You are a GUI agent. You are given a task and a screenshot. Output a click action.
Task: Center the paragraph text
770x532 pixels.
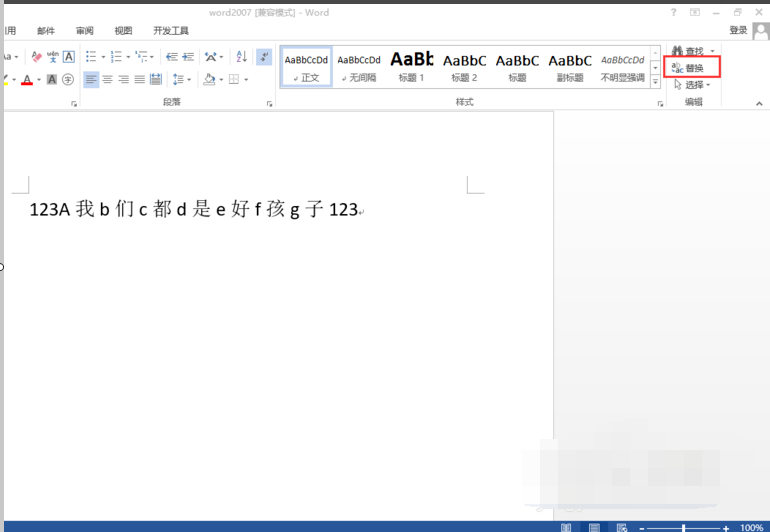point(108,79)
